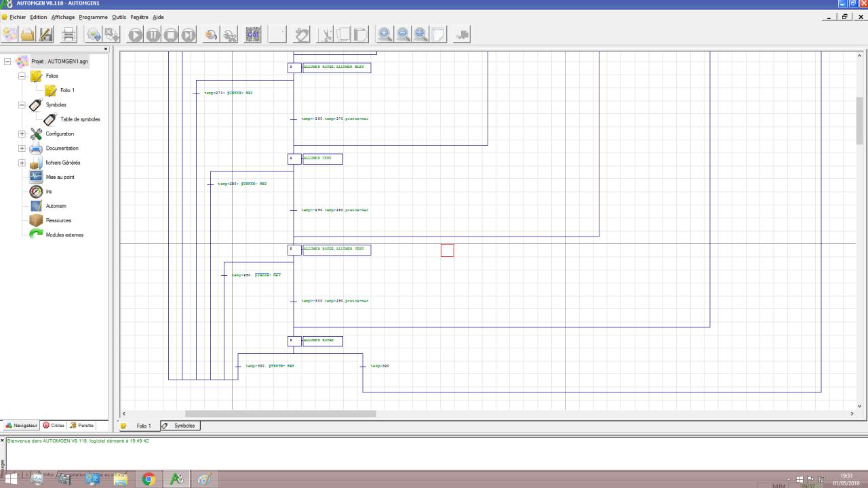Click the Print toolbar icon

[x=68, y=34]
